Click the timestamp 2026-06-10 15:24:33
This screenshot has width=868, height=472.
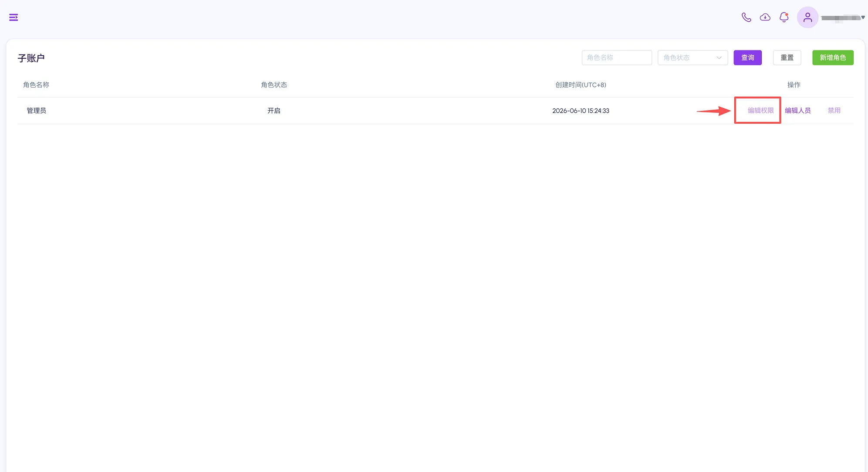581,111
